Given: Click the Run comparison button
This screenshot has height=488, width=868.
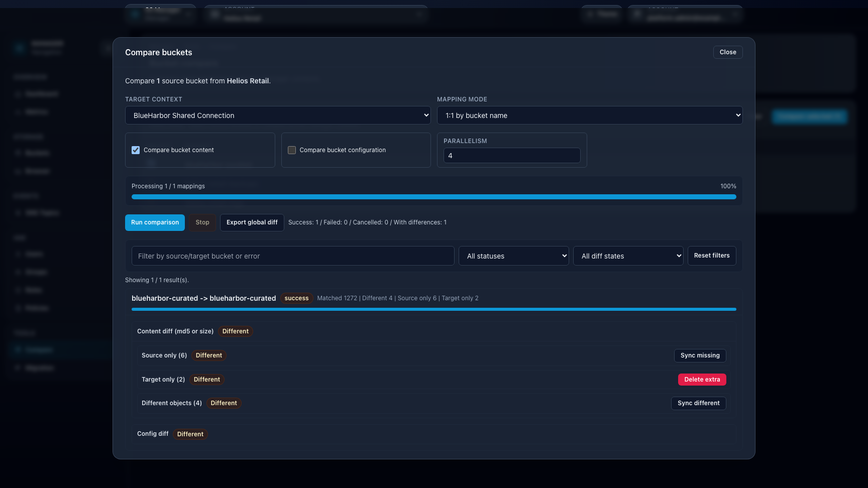Looking at the screenshot, I should click(x=155, y=222).
